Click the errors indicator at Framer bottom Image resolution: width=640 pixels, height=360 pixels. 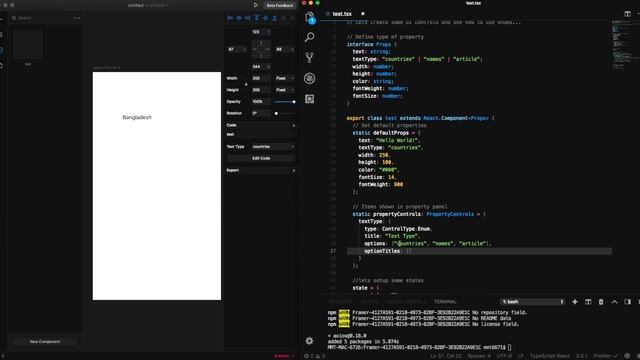coord(283,356)
